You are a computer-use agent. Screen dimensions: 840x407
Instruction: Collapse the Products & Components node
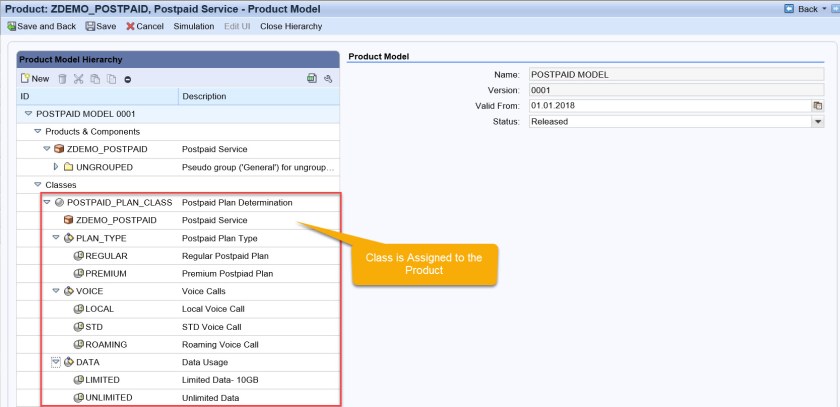(38, 131)
